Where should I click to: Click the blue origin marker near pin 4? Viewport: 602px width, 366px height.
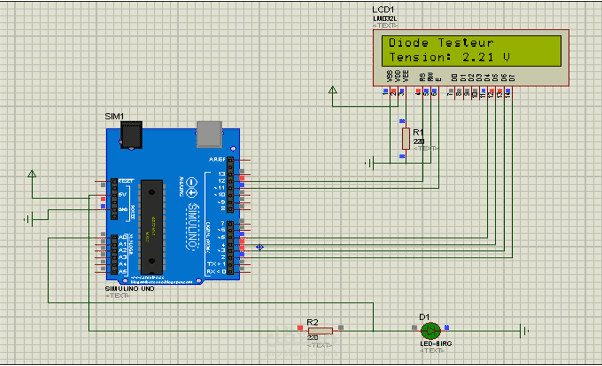pos(260,247)
